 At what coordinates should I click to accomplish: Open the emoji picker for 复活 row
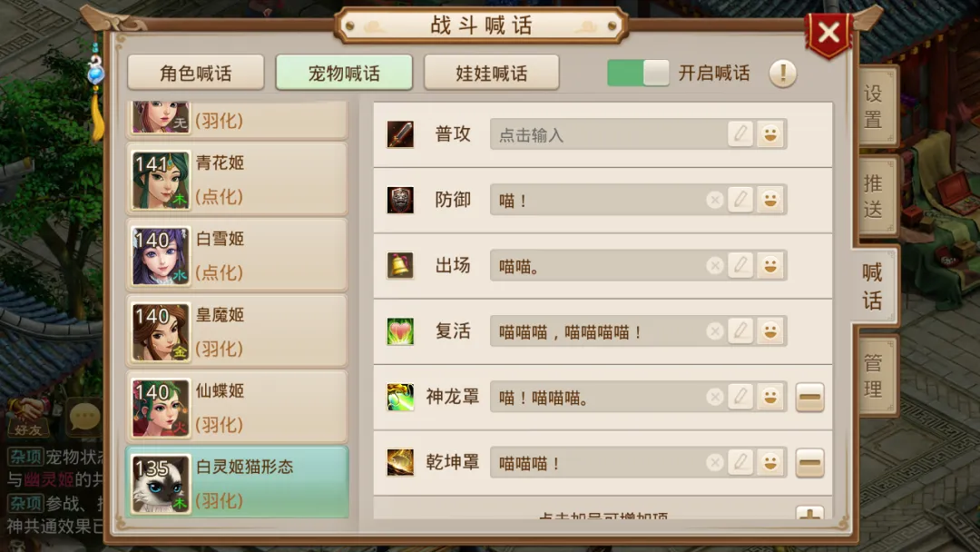[770, 330]
